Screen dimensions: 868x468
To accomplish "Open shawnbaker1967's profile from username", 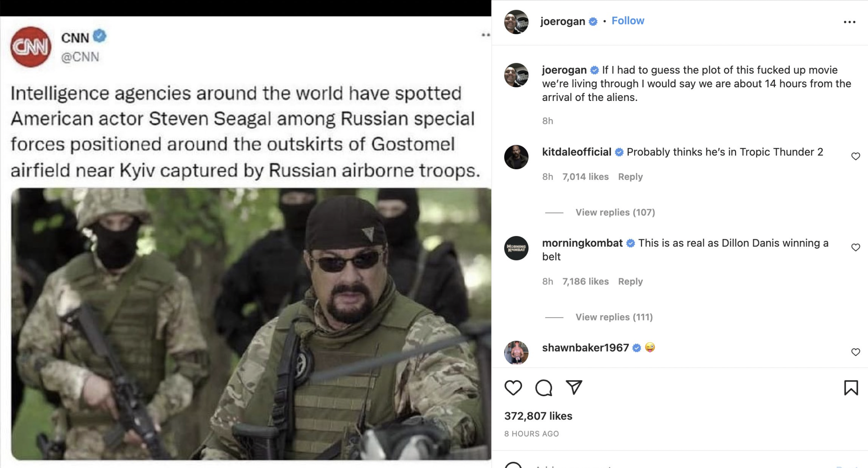I will click(585, 348).
